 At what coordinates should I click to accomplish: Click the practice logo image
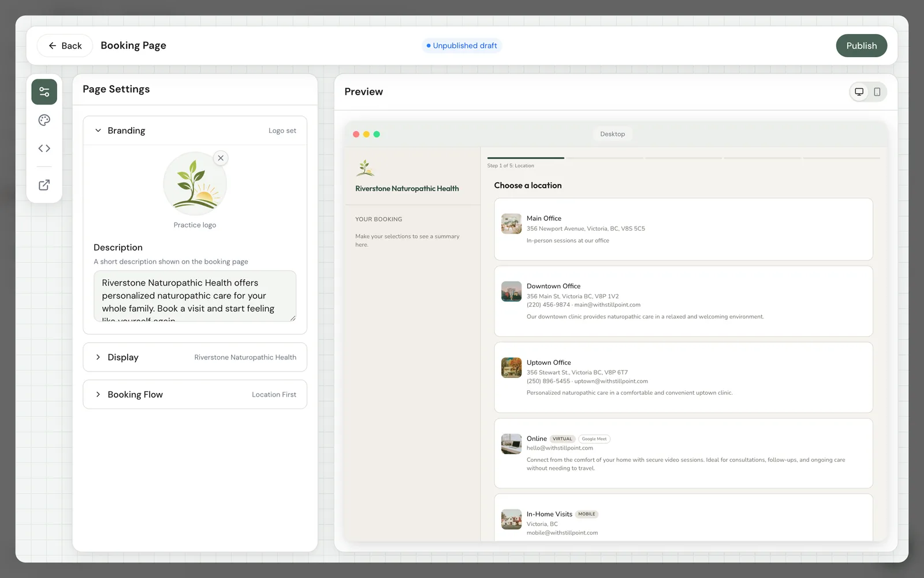pos(195,184)
